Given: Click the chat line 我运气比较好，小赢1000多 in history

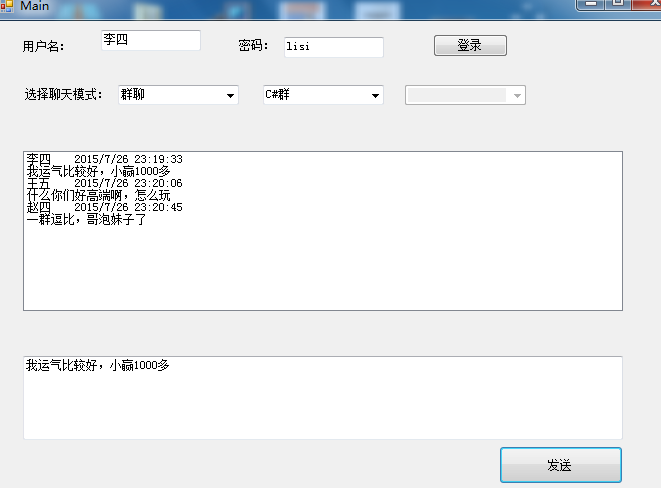Looking at the screenshot, I should pos(99,171).
